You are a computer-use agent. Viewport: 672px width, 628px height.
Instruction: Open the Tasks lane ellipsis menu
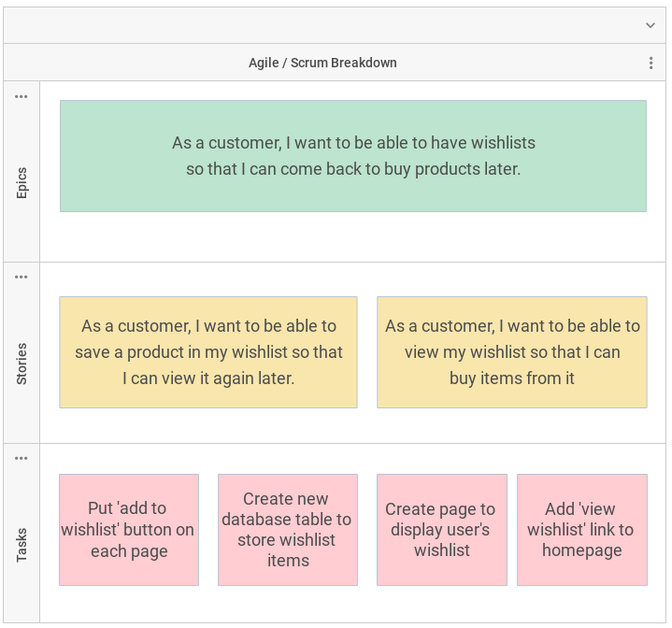(x=21, y=458)
